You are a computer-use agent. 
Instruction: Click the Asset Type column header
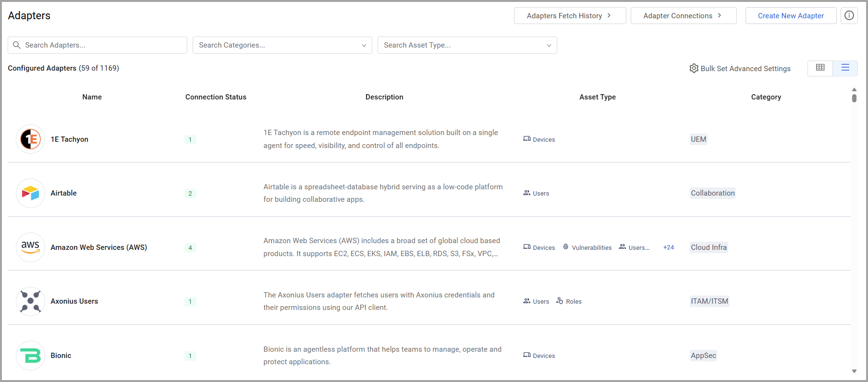[598, 97]
